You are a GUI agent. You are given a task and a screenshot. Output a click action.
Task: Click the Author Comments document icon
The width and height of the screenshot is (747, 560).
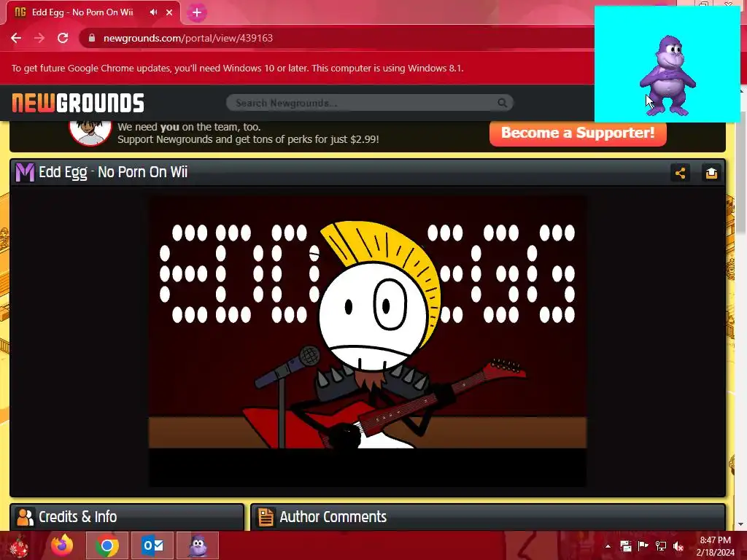tap(266, 517)
